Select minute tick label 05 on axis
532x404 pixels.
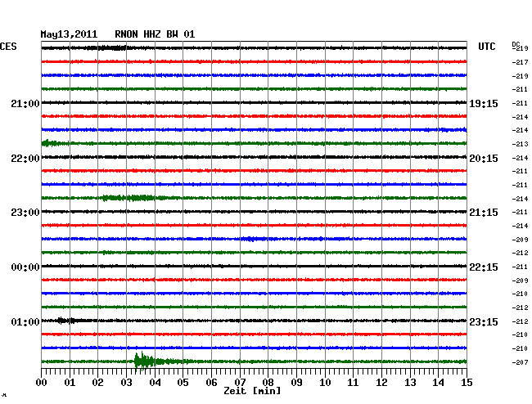(183, 382)
